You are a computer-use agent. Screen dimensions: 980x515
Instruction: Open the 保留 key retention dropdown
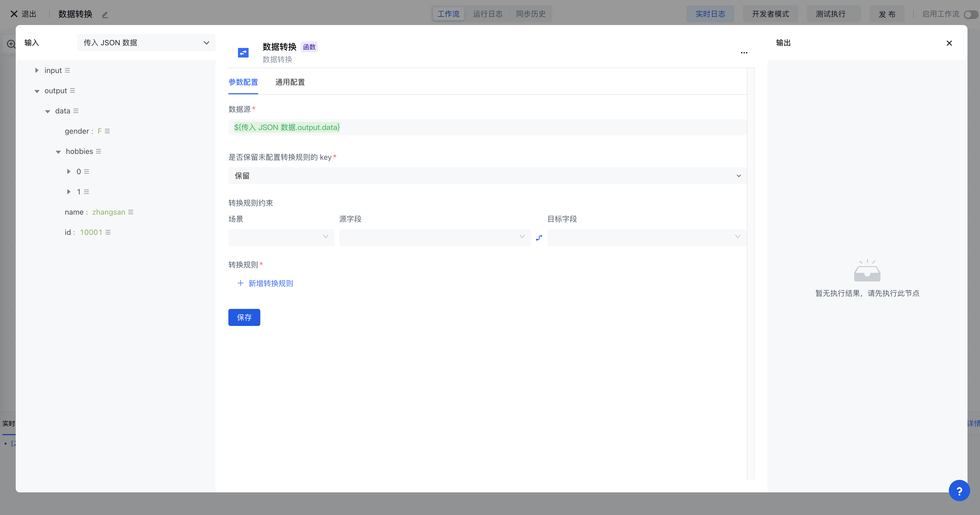[487, 176]
